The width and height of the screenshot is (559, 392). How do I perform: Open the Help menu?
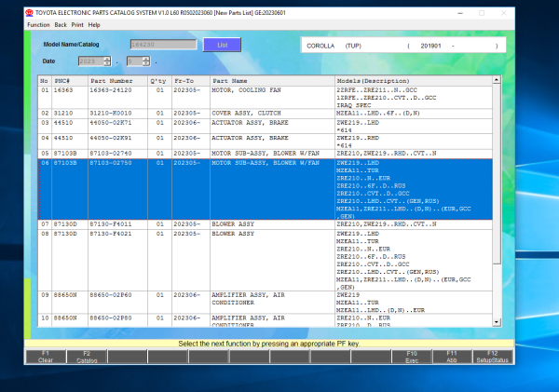[x=95, y=24]
